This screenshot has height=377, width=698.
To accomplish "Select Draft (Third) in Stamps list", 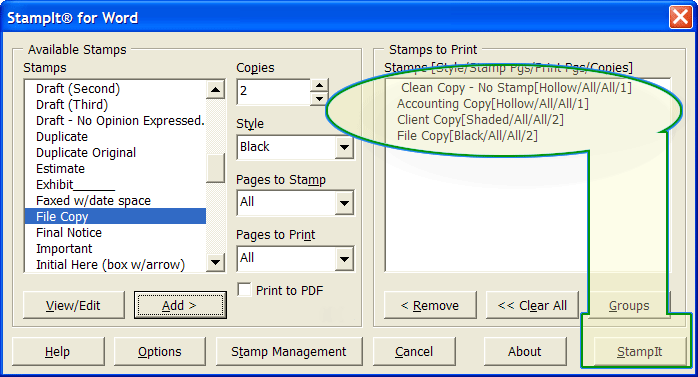I will coord(115,105).
